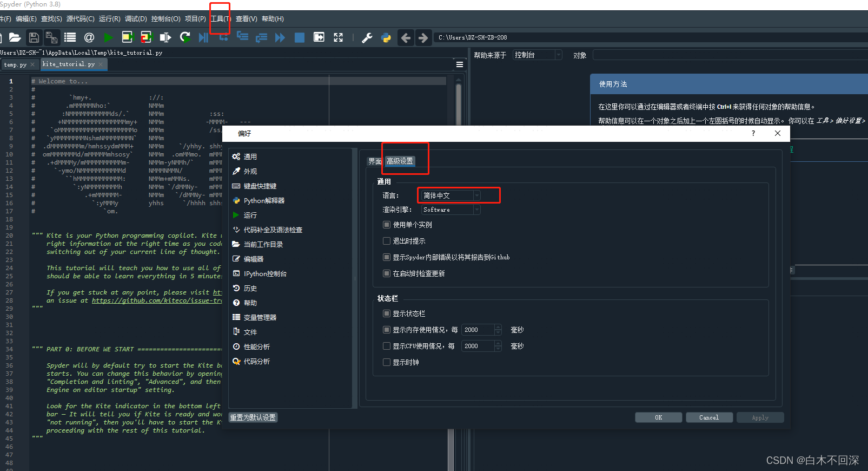Run selection or current line icon
Viewport: 868px width, 471px height.
(165, 37)
